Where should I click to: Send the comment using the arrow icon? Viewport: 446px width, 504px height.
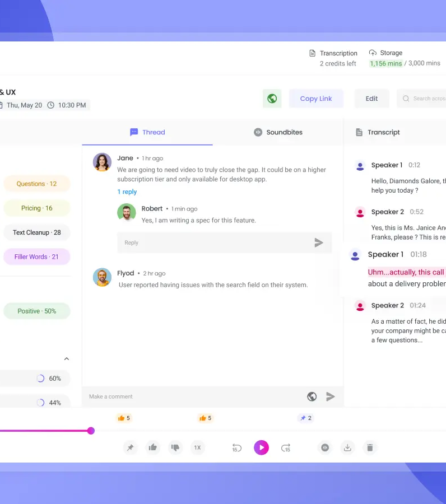click(x=330, y=396)
